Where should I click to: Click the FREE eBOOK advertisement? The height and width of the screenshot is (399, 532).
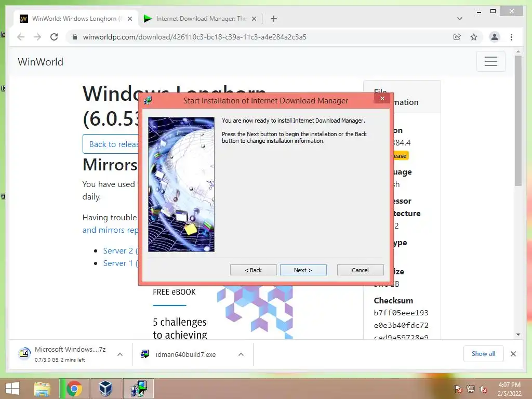tap(222, 312)
